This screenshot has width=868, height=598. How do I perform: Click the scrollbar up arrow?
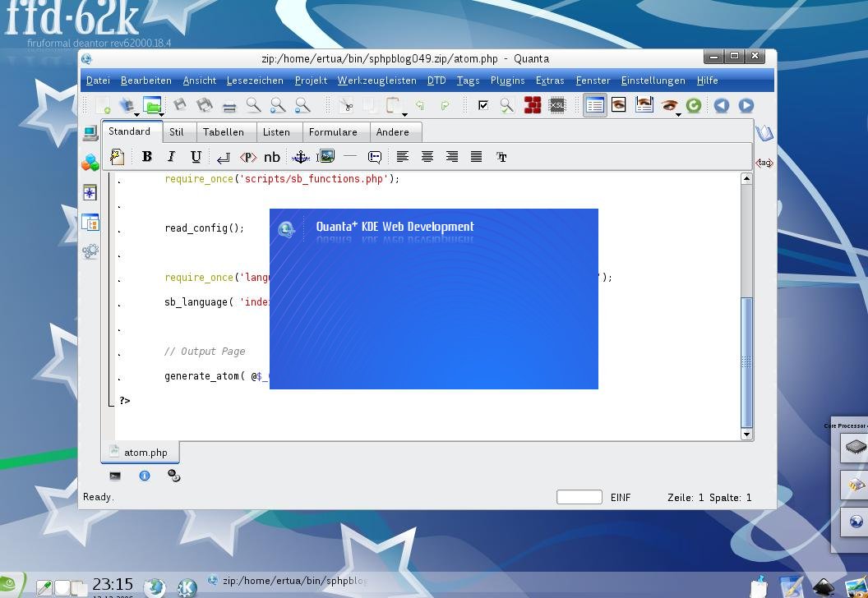coord(746,179)
